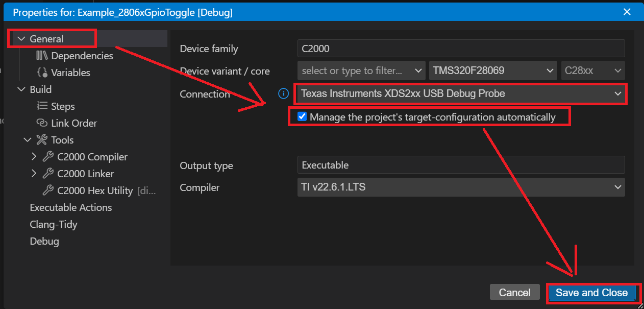Toggle Manage target-configuration automatically checkbox

coord(302,117)
